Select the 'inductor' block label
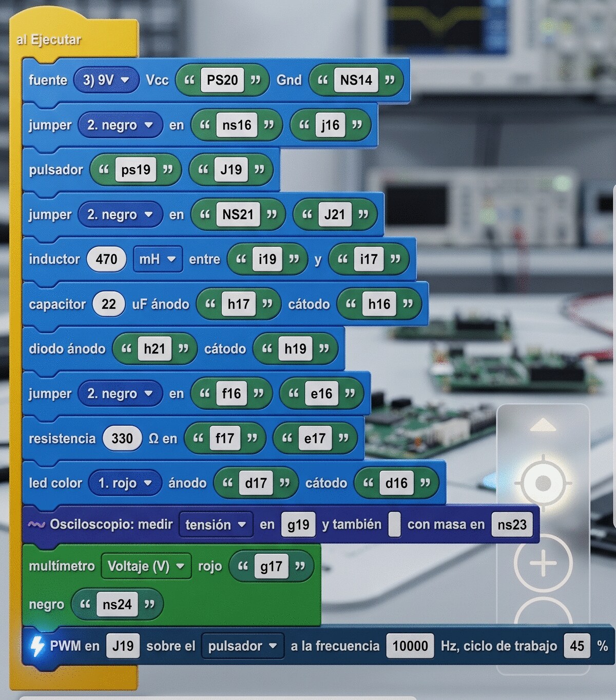The width and height of the screenshot is (616, 700). (54, 259)
